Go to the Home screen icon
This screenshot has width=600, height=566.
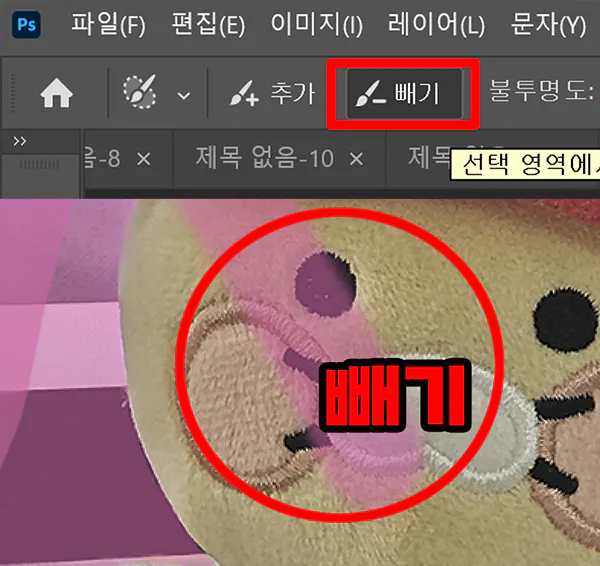57,93
